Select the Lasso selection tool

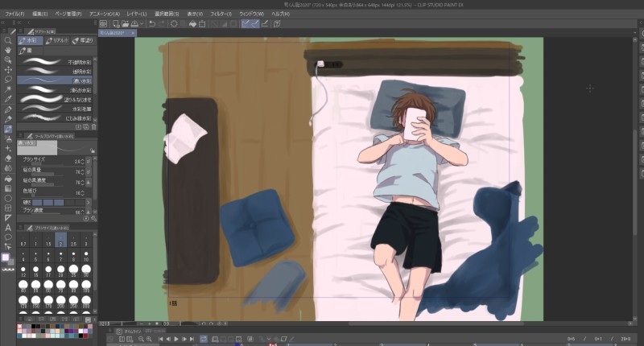(8, 79)
